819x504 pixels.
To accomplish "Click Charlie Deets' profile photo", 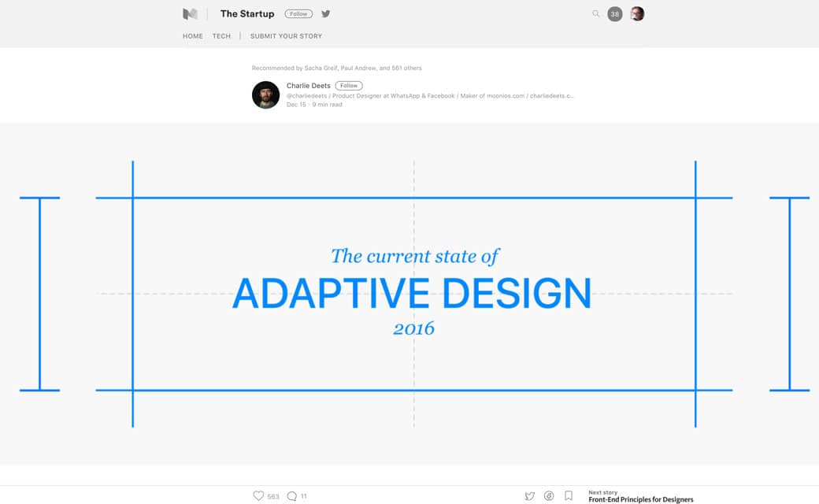I will point(265,94).
